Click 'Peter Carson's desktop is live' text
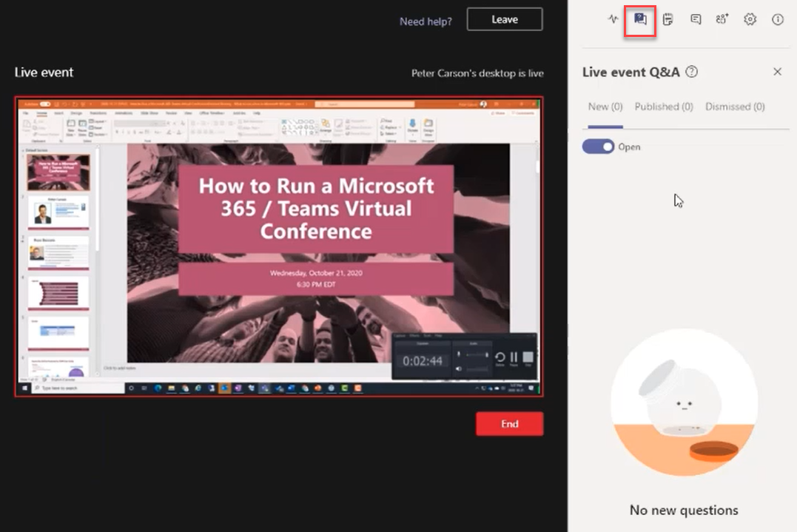Screen dimensions: 797x532 [477, 73]
